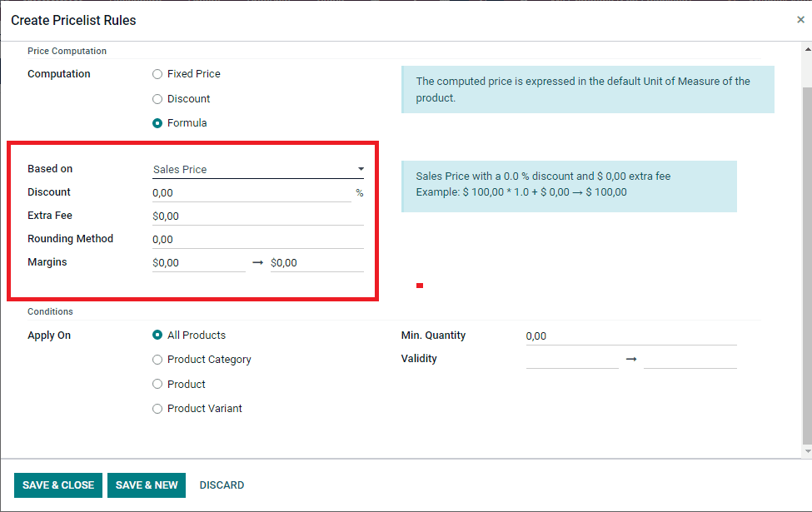The image size is (812, 512).
Task: Apply rule on a specific Product
Action: (x=157, y=384)
